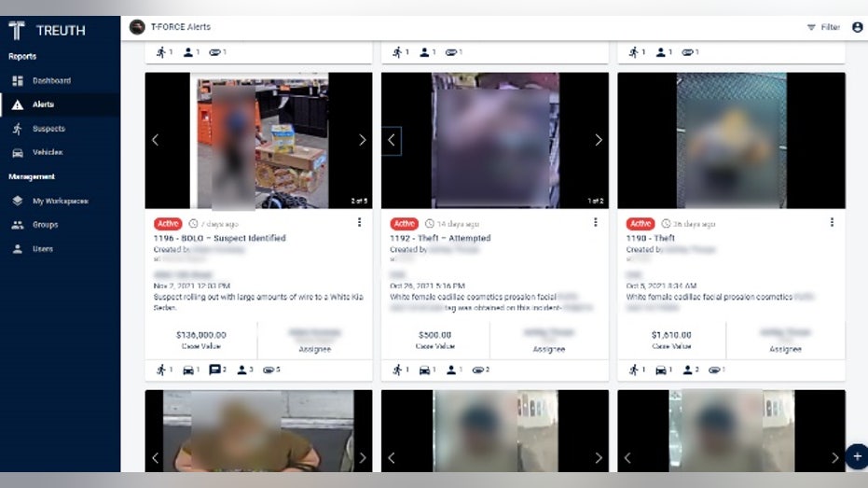Open thumbnail image of alert 1190 Theft

[731, 141]
